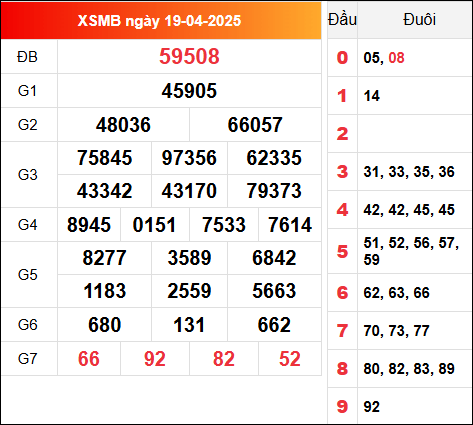This screenshot has width=473, height=425.
Task: Click head digit 4 in Đầu column
Action: pos(342,210)
